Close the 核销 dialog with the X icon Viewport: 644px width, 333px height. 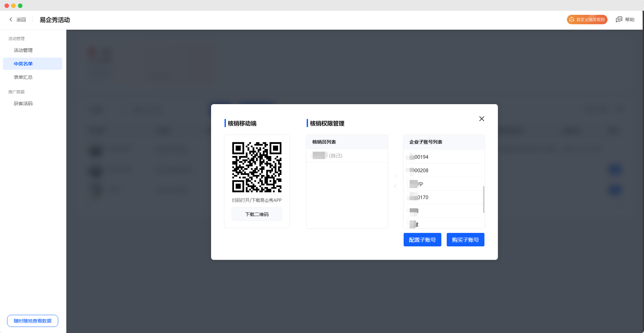[481, 119]
